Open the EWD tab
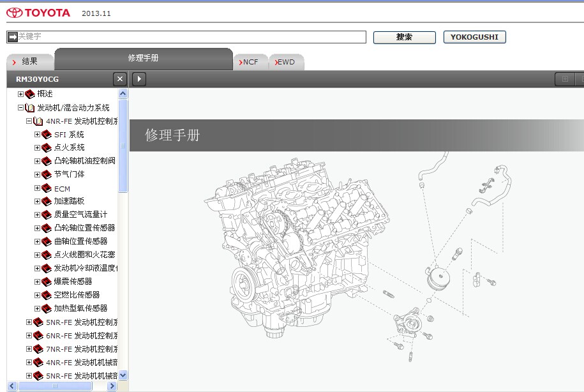The image size is (584, 392). [x=286, y=62]
